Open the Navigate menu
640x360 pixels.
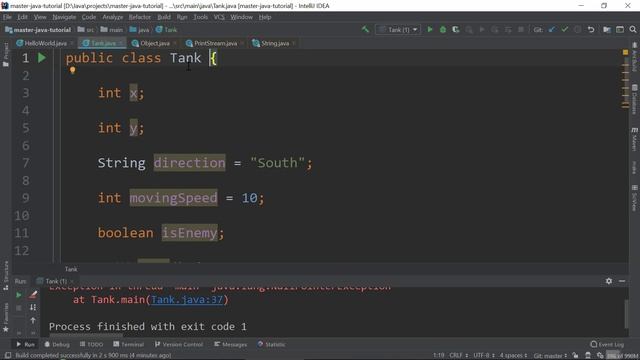click(64, 17)
